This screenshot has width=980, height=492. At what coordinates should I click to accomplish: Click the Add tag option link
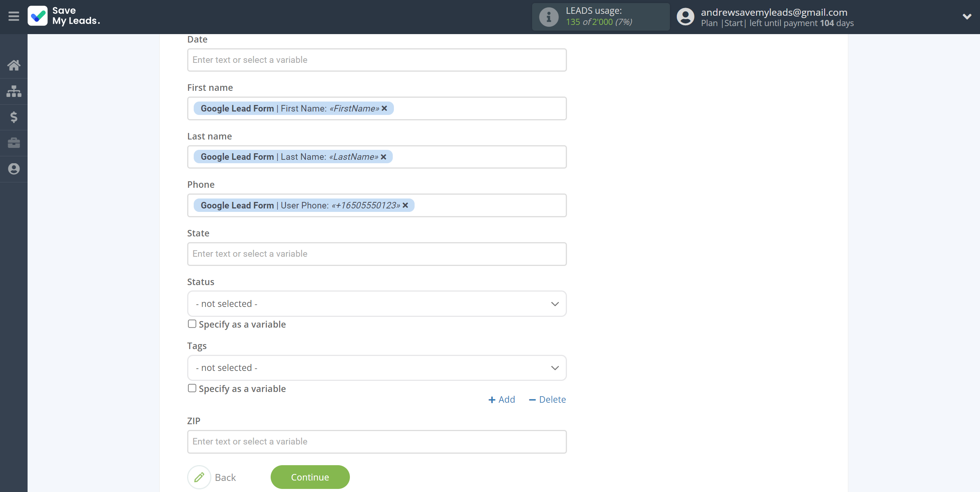(x=502, y=399)
